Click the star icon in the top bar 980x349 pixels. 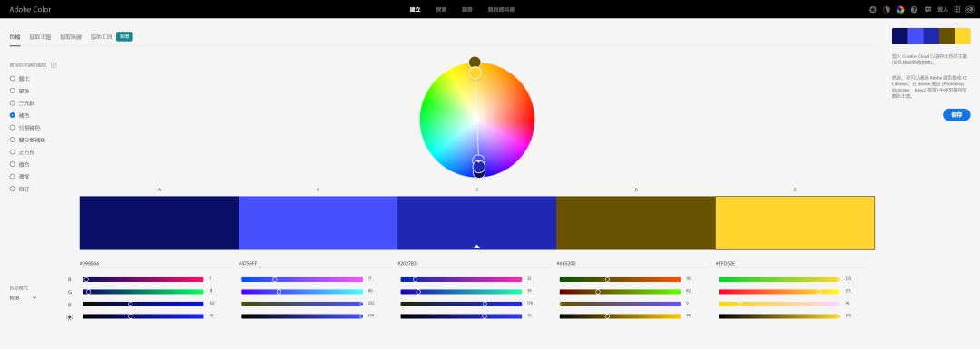pyautogui.click(x=873, y=9)
